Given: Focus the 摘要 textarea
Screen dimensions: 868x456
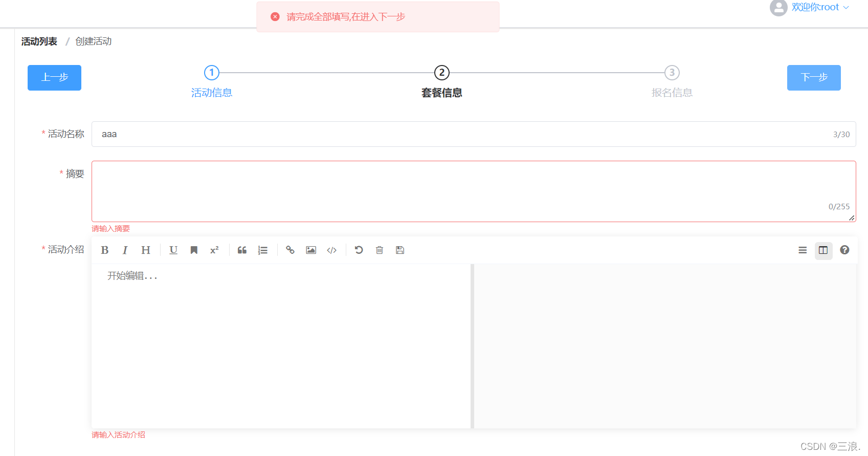Looking at the screenshot, I should click(474, 191).
